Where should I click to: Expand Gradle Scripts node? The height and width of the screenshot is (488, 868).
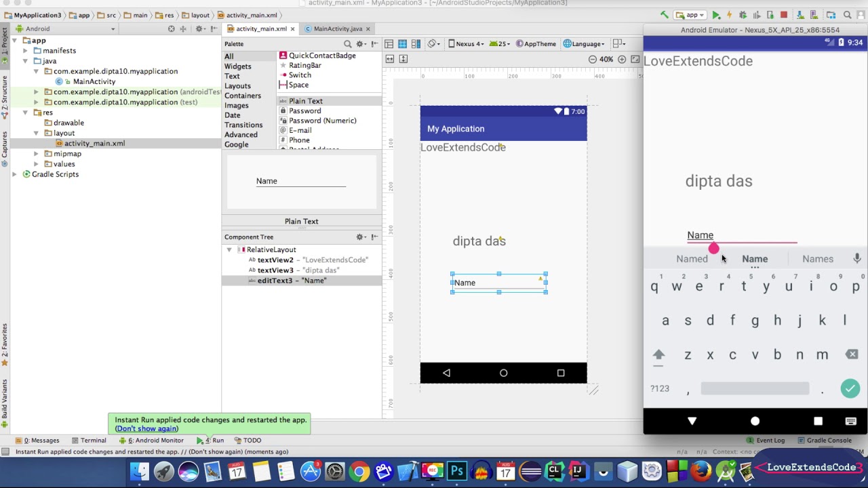(x=14, y=174)
